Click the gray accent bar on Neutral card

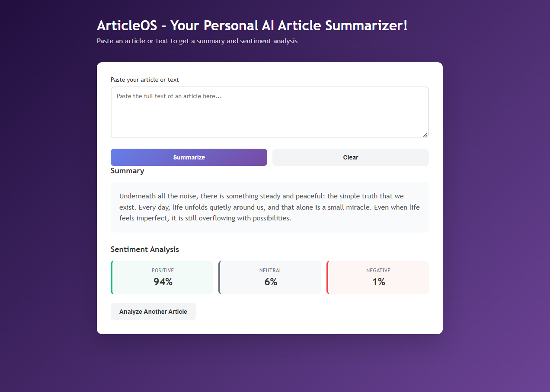[220, 277]
